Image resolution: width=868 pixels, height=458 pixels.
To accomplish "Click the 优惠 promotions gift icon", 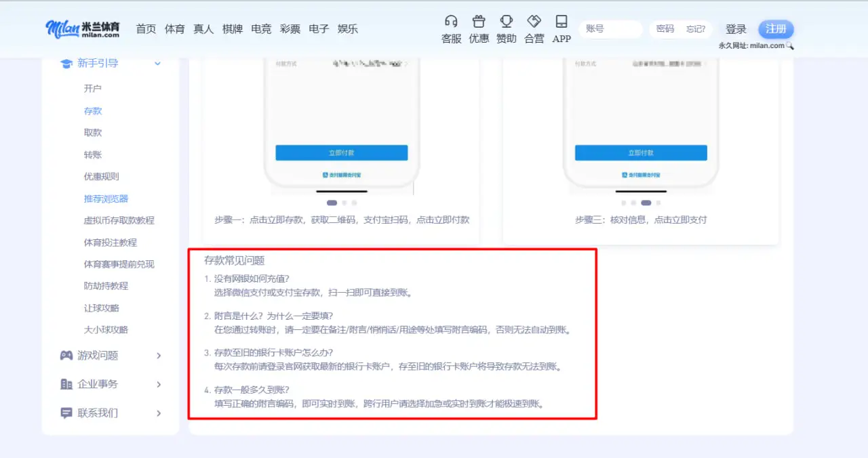I will tap(478, 21).
